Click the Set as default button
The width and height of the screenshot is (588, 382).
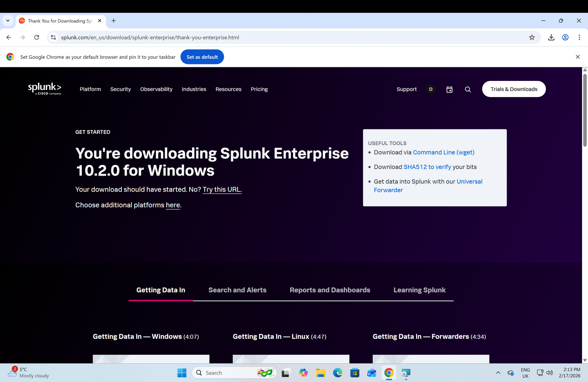tap(202, 57)
